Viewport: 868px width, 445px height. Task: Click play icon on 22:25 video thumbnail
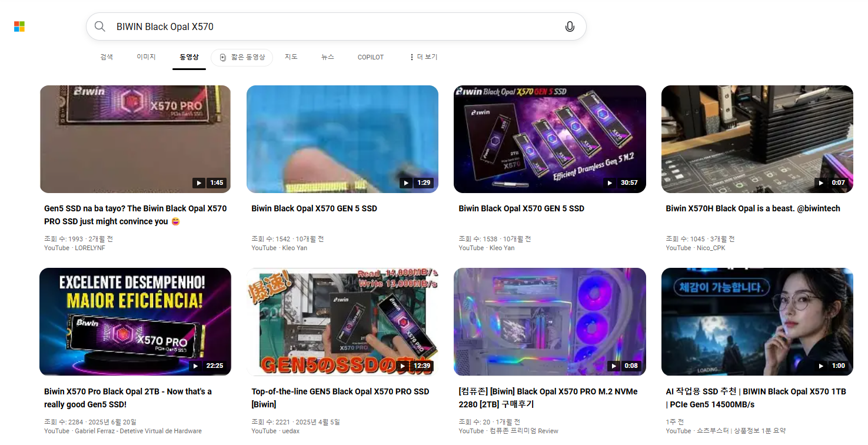pos(195,366)
